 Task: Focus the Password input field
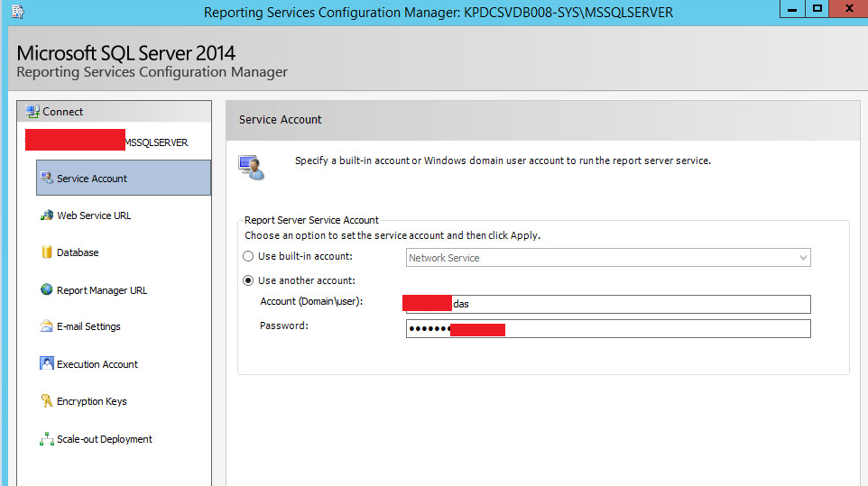pyautogui.click(x=608, y=329)
